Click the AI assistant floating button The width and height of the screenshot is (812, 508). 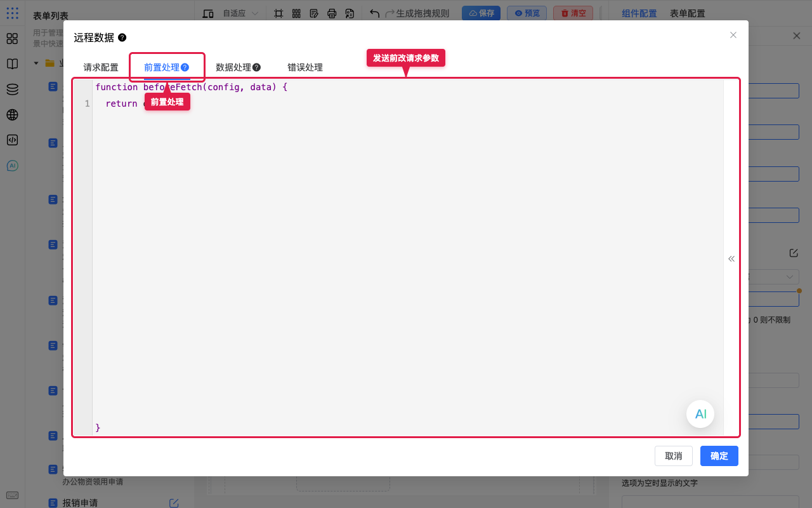click(x=700, y=414)
